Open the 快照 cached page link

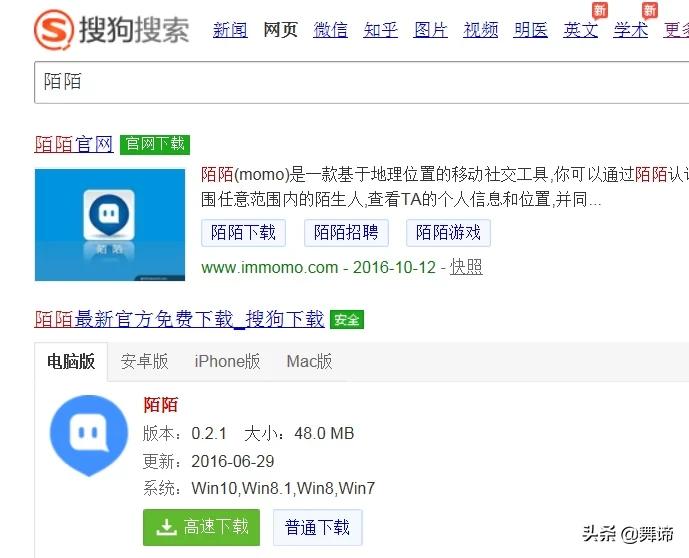[466, 267]
